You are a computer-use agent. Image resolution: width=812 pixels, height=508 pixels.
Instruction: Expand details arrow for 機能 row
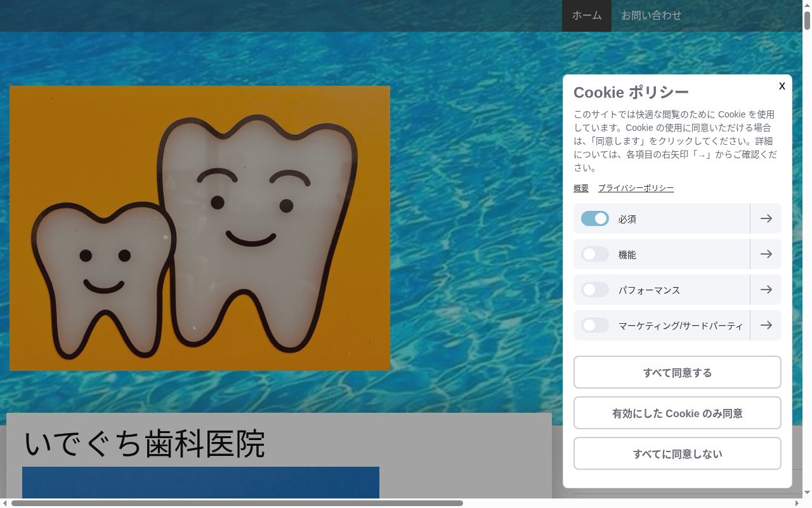coord(766,254)
